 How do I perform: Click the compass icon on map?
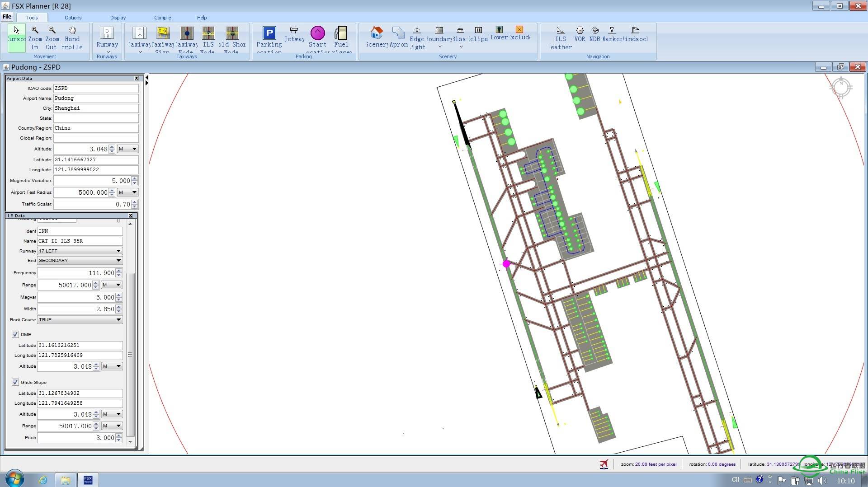coord(841,87)
